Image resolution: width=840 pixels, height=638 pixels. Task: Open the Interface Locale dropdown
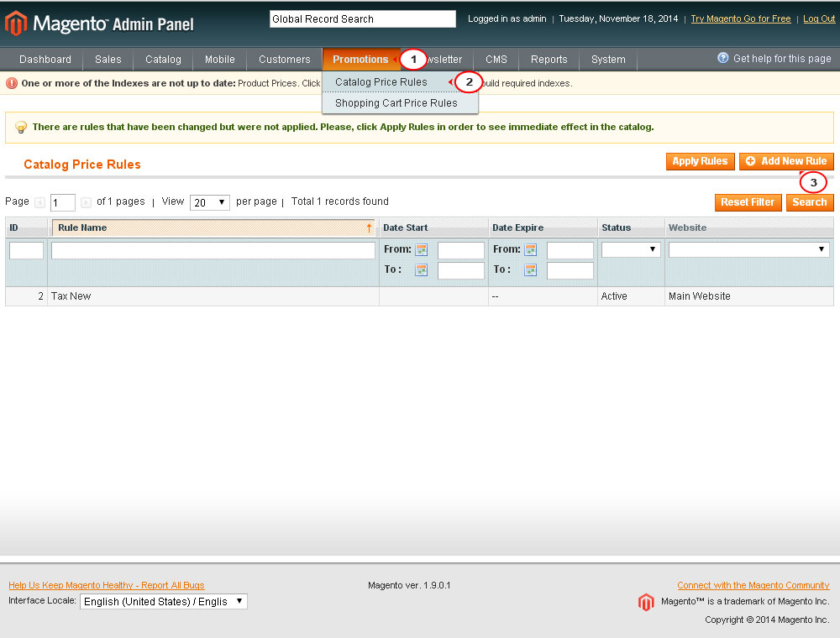164,601
